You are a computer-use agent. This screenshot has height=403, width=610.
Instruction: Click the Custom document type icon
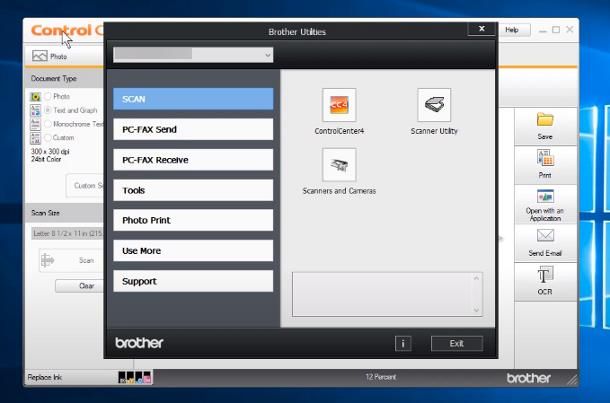[35, 138]
